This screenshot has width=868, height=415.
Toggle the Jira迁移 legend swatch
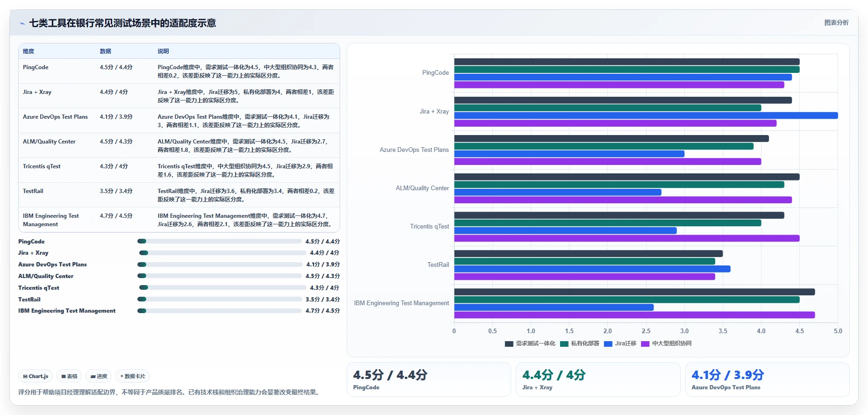point(608,343)
